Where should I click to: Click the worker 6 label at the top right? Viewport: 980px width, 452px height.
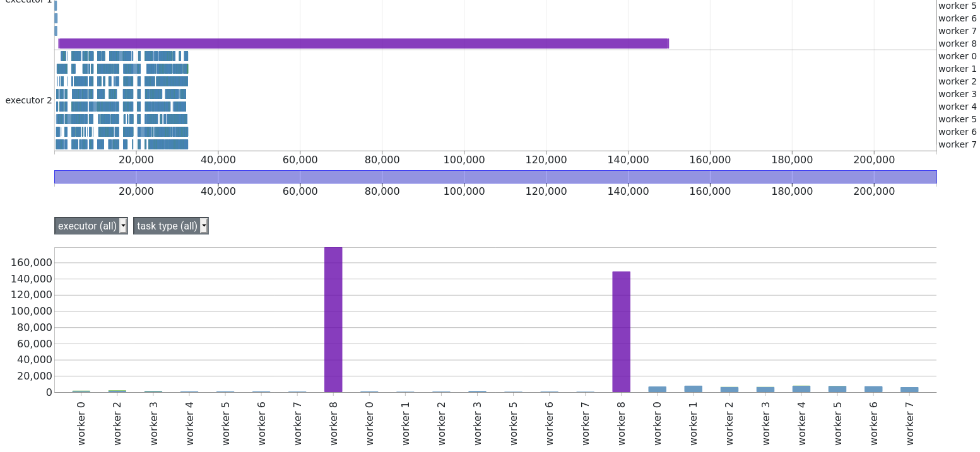tap(957, 18)
